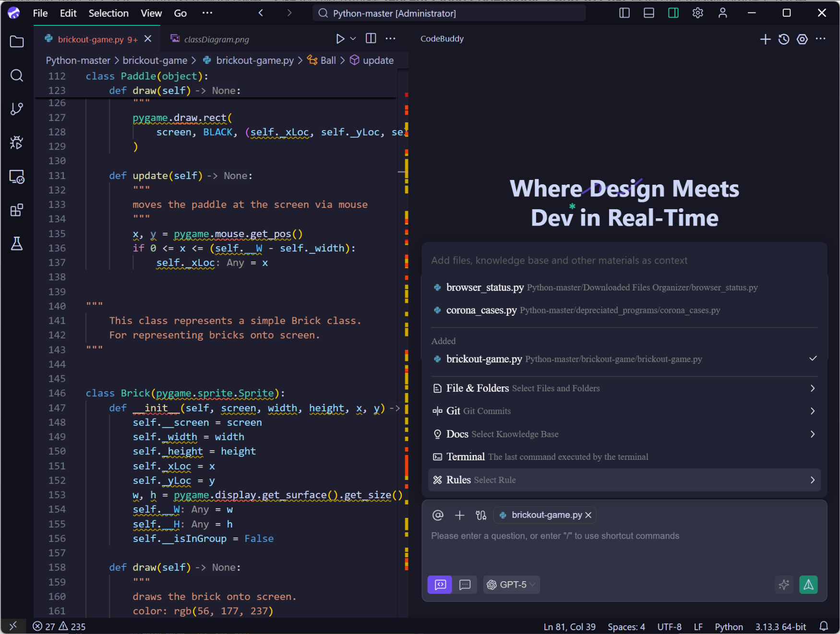Screen dimensions: 840x634
Task: Open the Source Control view in sidebar
Action: coord(17,109)
